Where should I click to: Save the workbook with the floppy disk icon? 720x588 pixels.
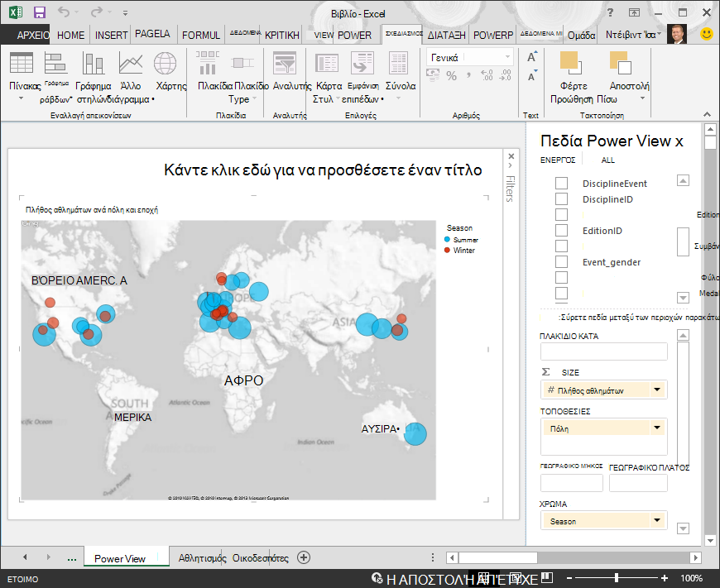(x=40, y=12)
